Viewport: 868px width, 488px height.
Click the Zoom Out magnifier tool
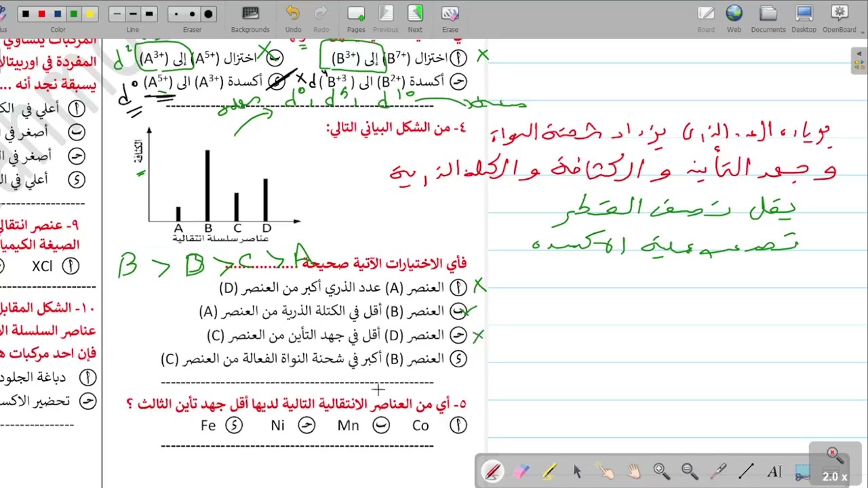point(690,471)
